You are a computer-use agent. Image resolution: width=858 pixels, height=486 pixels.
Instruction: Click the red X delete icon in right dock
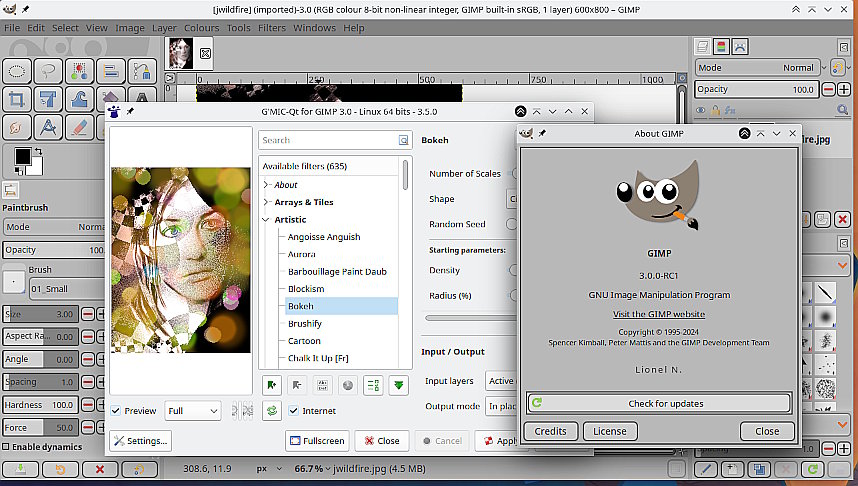[842, 219]
